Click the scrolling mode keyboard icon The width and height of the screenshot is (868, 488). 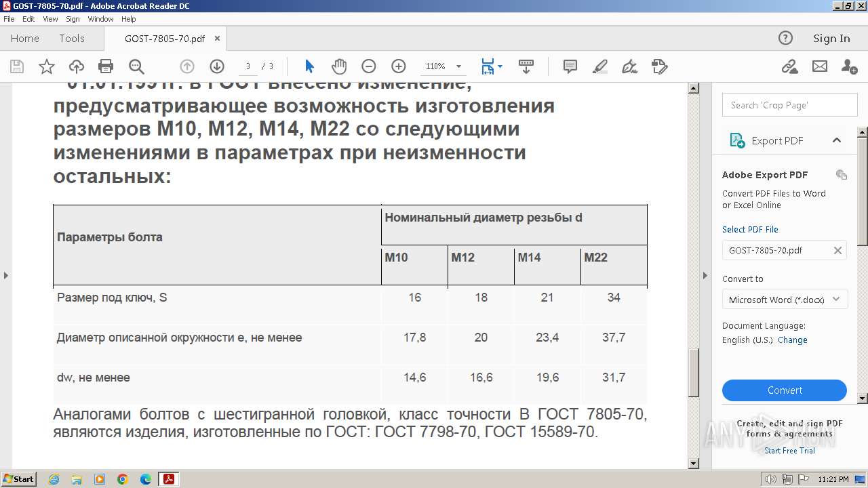tap(526, 66)
